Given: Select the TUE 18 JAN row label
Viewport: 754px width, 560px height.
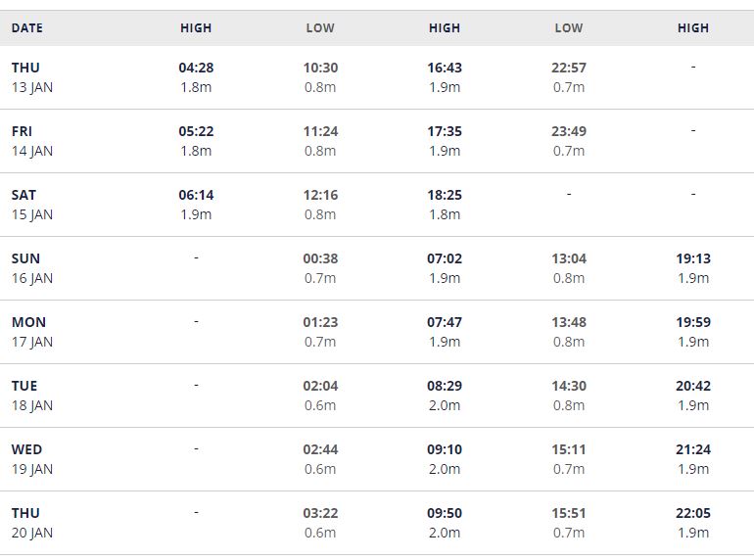Looking at the screenshot, I should (x=32, y=396).
